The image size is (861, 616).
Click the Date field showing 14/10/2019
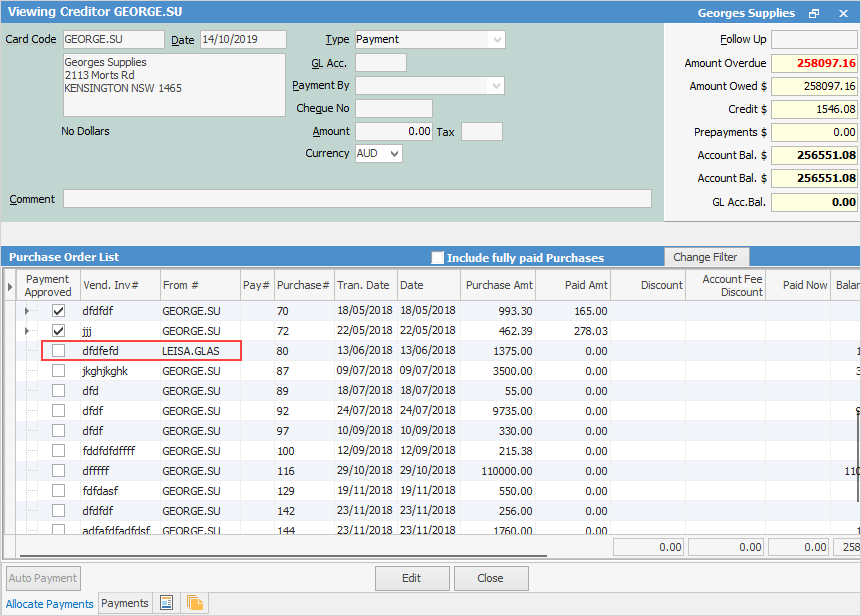[246, 39]
